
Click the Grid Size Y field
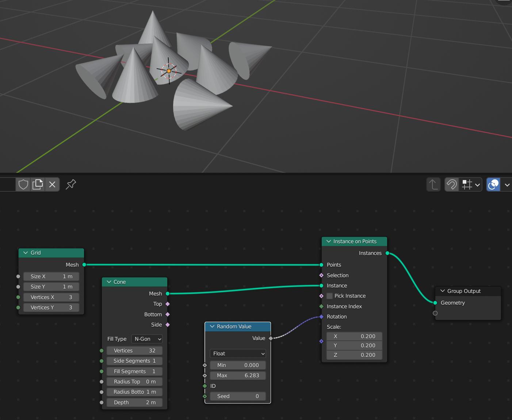pyautogui.click(x=51, y=287)
